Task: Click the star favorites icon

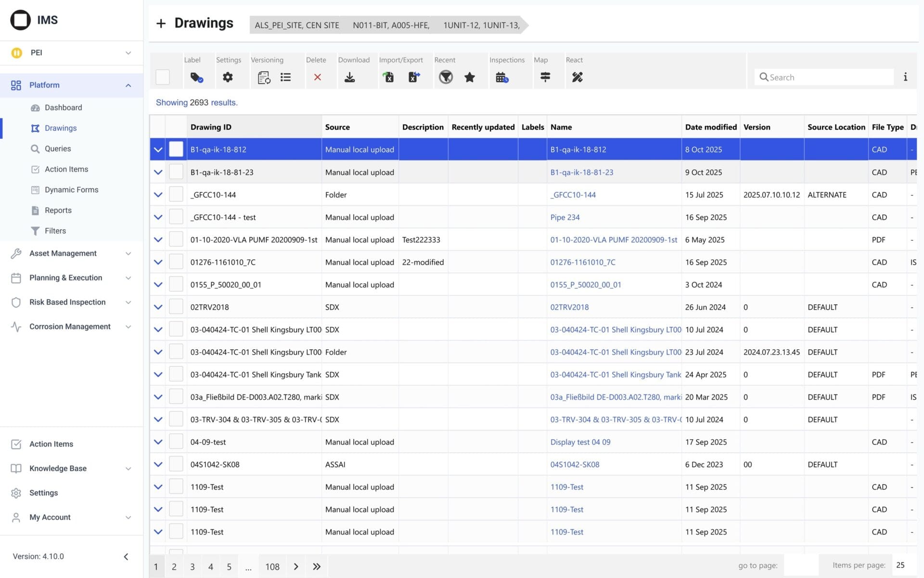Action: [470, 77]
